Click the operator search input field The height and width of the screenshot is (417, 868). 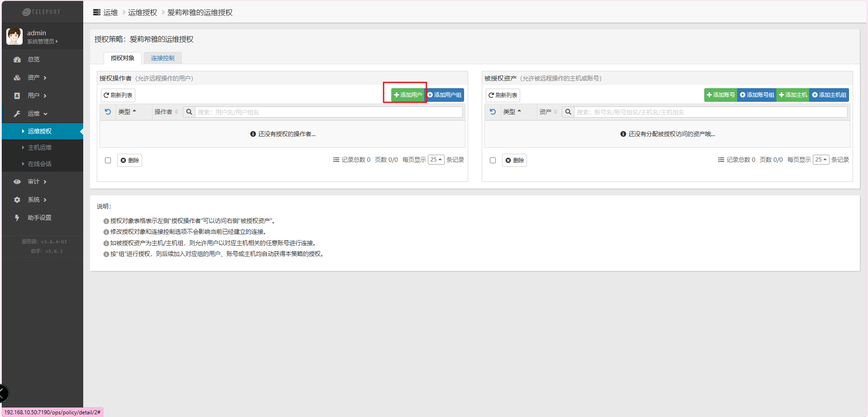coord(329,112)
